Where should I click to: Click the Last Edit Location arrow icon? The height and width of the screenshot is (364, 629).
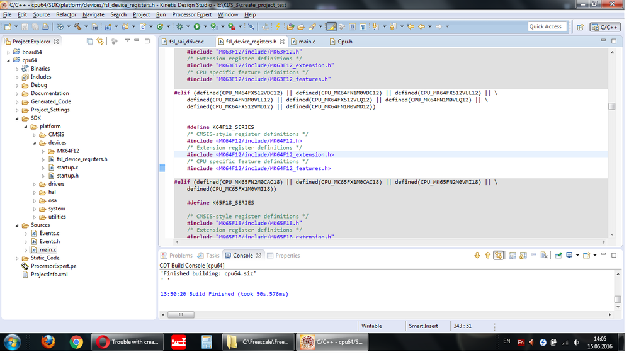411,26
